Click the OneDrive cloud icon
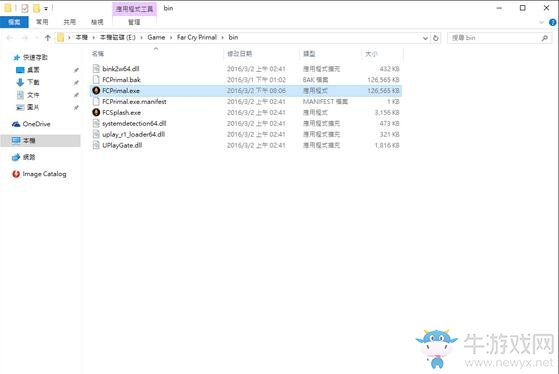Viewport: 559px width, 374px height. 16,124
